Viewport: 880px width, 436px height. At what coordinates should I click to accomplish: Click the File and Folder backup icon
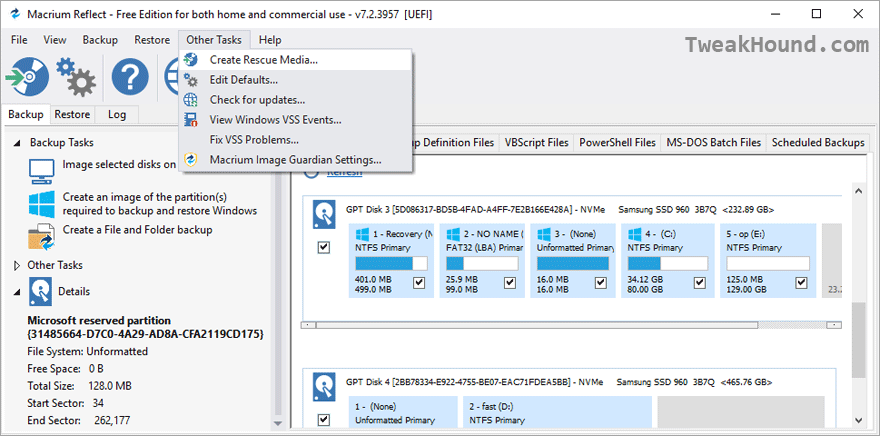pyautogui.click(x=42, y=236)
